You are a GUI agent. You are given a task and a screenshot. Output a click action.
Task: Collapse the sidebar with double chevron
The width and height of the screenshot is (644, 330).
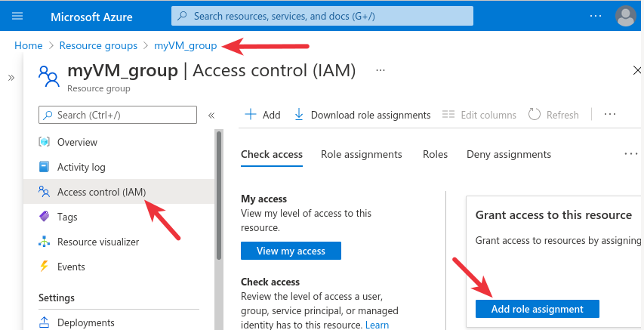[x=211, y=116]
